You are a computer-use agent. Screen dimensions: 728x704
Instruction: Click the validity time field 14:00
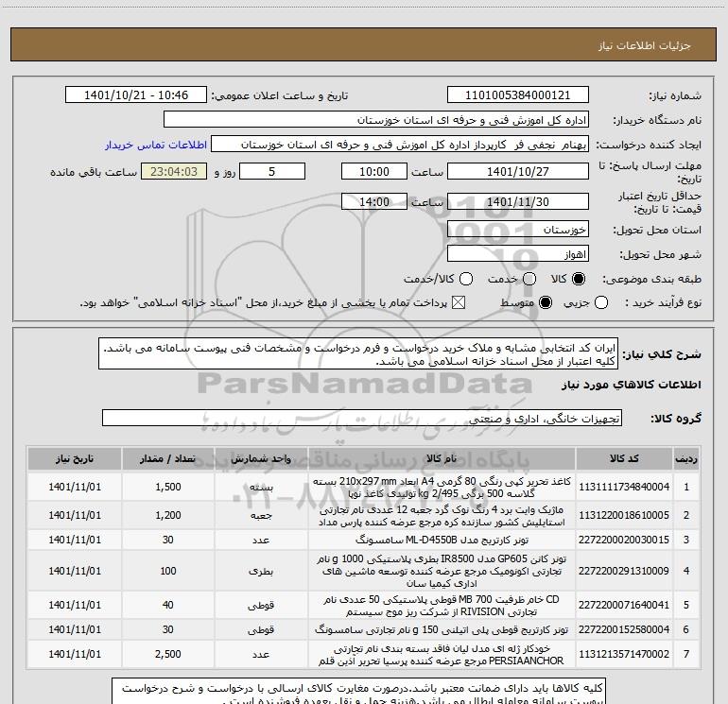point(374,202)
